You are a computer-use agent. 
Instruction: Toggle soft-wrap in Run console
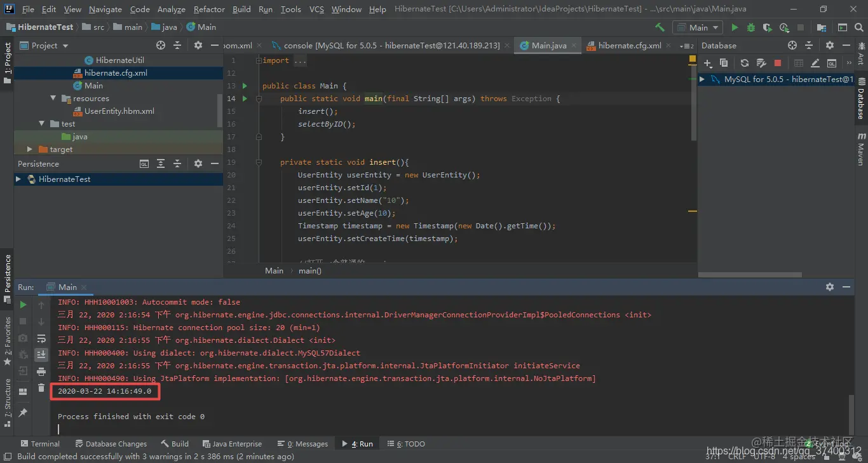tap(41, 338)
